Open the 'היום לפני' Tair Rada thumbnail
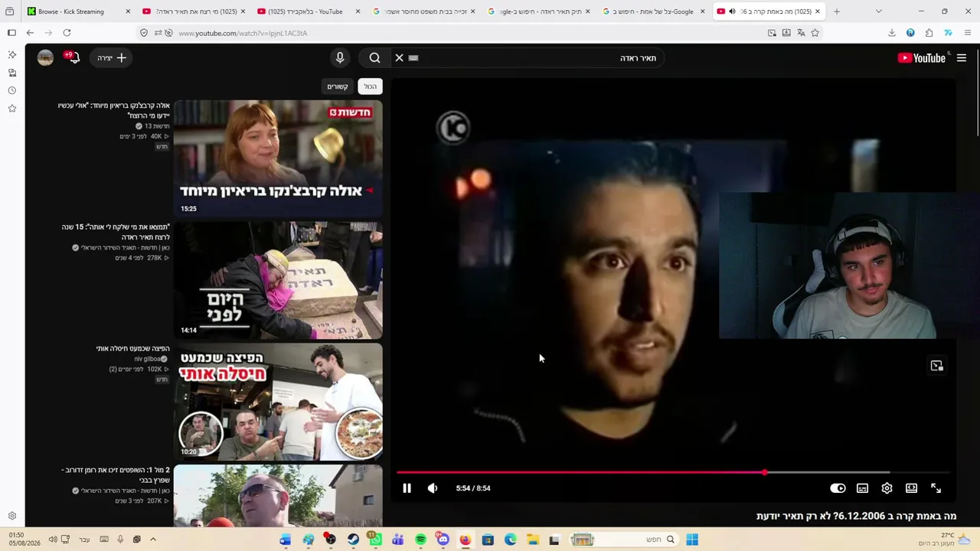The width and height of the screenshot is (980, 551). 278,280
